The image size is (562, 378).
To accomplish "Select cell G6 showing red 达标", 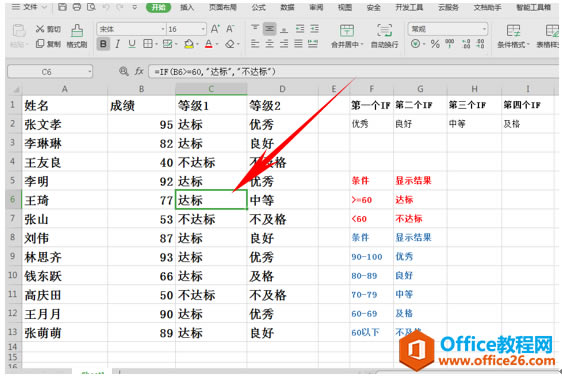I will click(x=420, y=200).
